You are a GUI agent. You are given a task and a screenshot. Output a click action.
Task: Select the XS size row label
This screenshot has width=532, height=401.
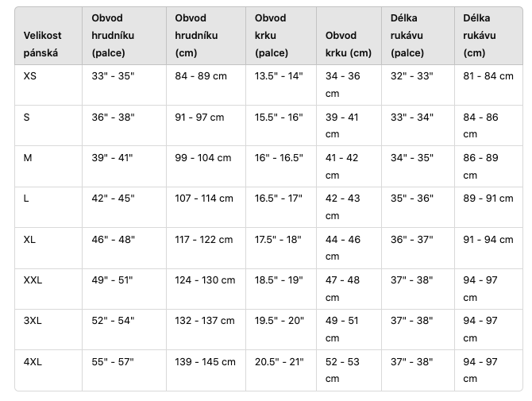point(30,76)
